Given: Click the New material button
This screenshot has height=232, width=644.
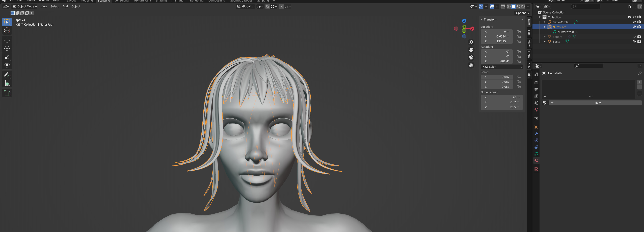Looking at the screenshot, I should click(598, 103).
